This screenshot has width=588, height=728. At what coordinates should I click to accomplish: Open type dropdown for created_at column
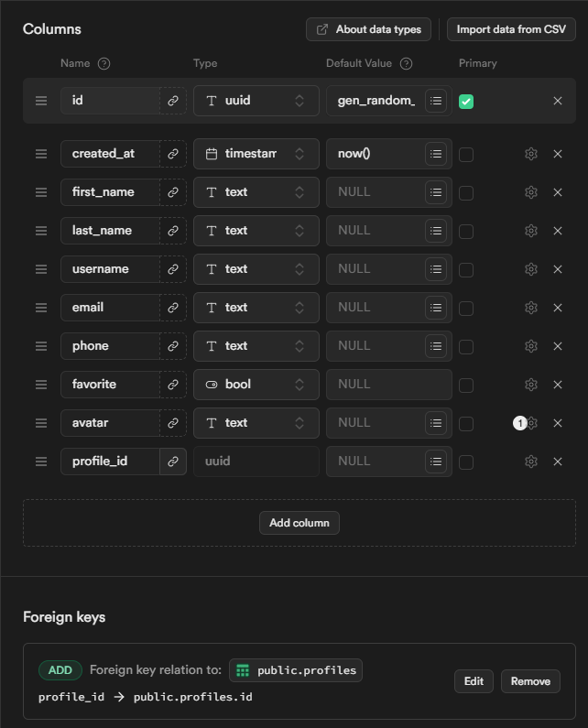(x=256, y=154)
